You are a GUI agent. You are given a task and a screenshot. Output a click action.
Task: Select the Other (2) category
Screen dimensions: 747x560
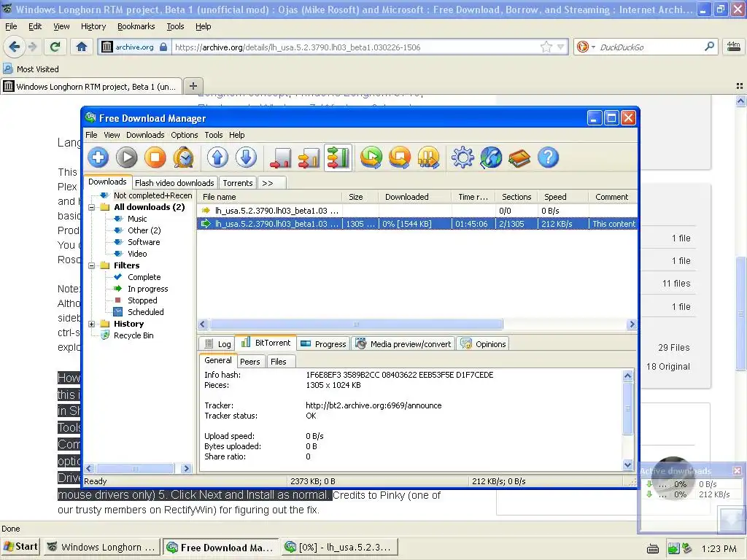click(144, 230)
